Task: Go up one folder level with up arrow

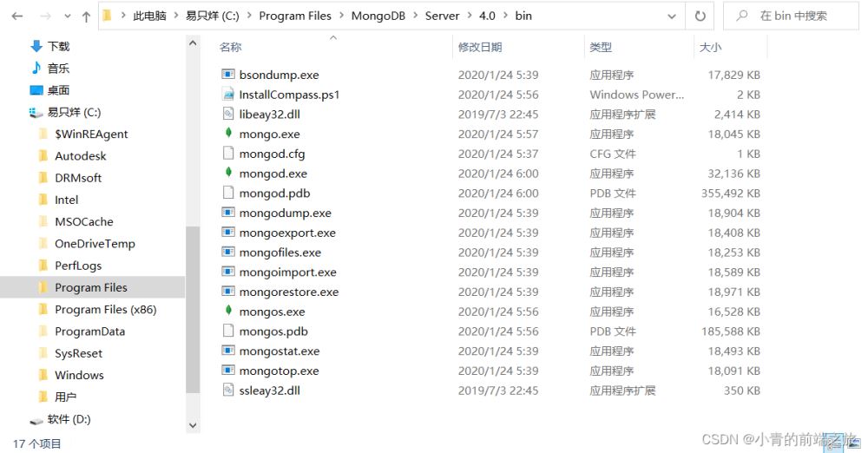Action: (x=86, y=16)
